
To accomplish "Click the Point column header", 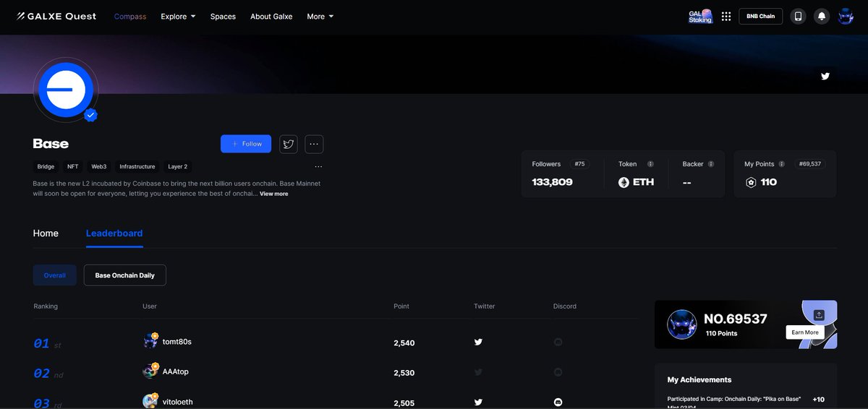I will (401, 306).
